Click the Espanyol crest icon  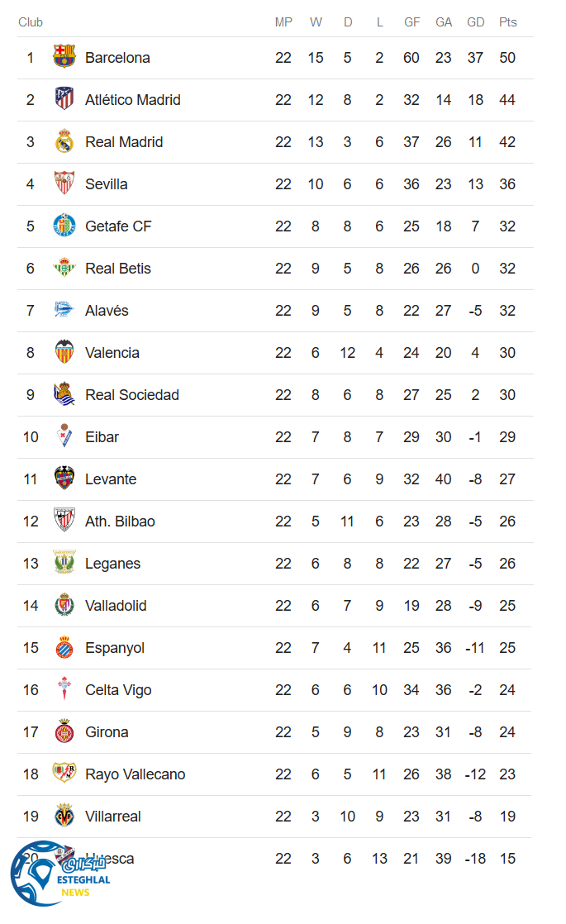coord(64,647)
